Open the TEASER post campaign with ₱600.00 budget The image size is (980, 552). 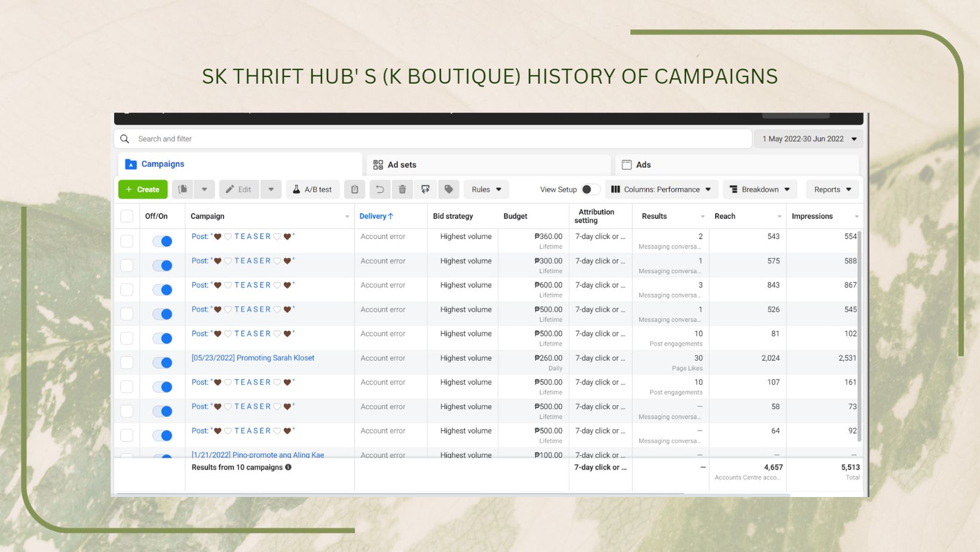[x=243, y=285]
